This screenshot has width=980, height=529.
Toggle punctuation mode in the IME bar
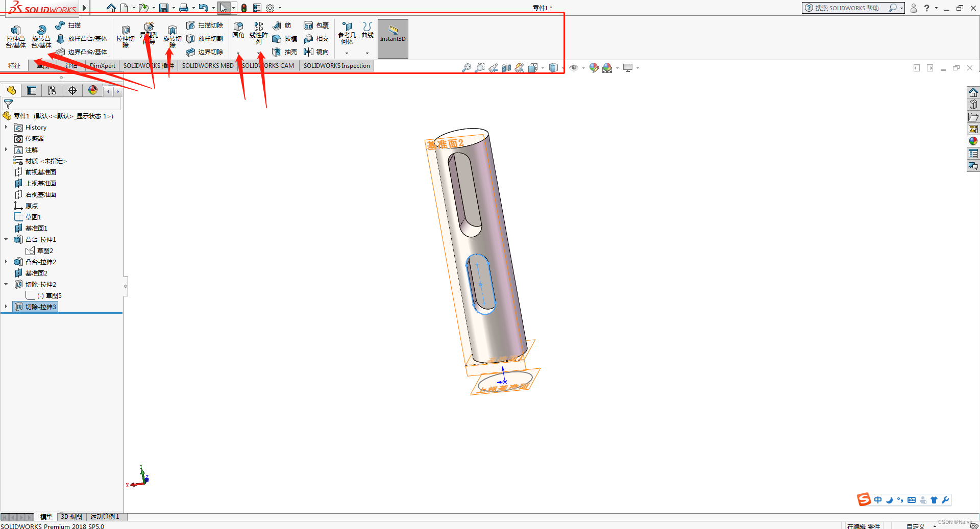coord(900,500)
